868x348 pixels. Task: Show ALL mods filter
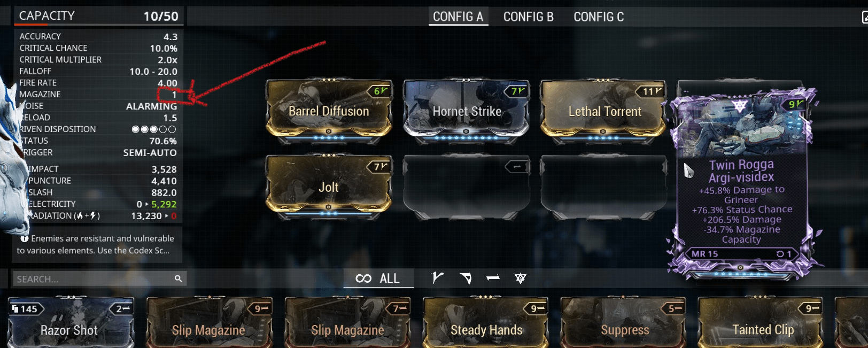click(x=378, y=279)
